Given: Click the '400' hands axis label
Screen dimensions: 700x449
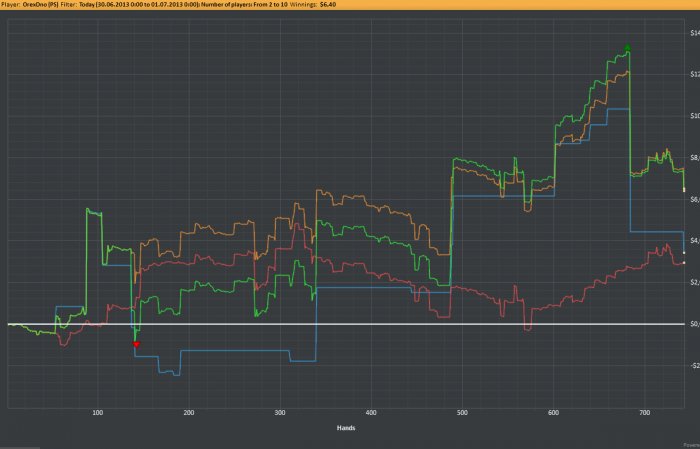Looking at the screenshot, I should [x=371, y=413].
